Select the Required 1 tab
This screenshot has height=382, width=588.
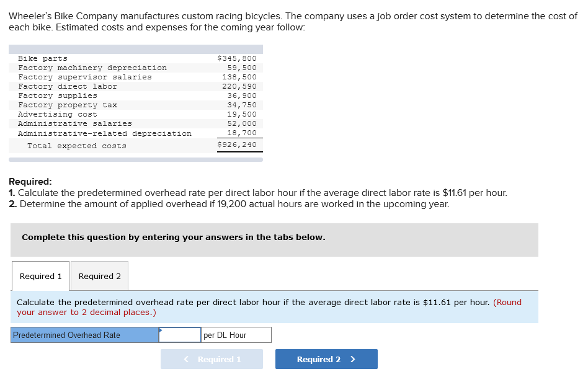coord(40,276)
